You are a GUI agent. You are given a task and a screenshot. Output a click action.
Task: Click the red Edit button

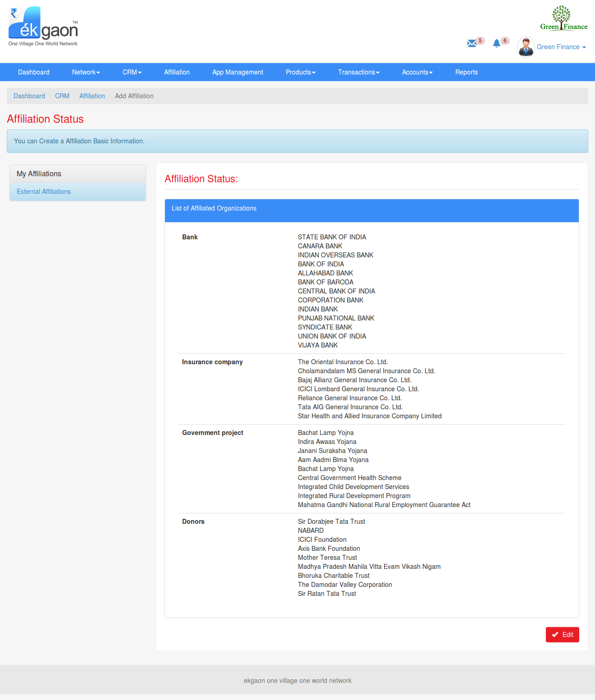pos(562,635)
